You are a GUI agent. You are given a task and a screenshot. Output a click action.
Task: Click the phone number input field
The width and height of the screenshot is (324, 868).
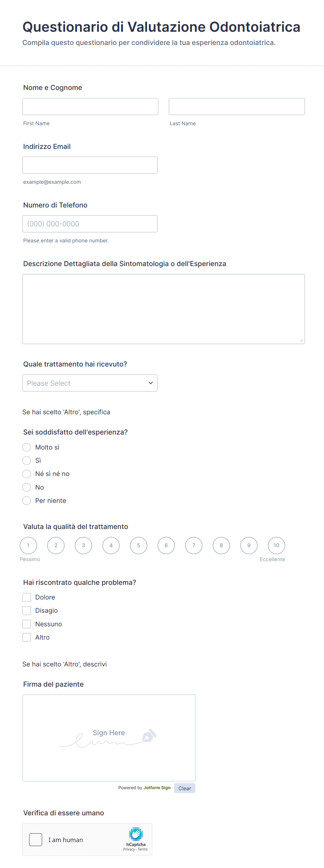tap(90, 224)
